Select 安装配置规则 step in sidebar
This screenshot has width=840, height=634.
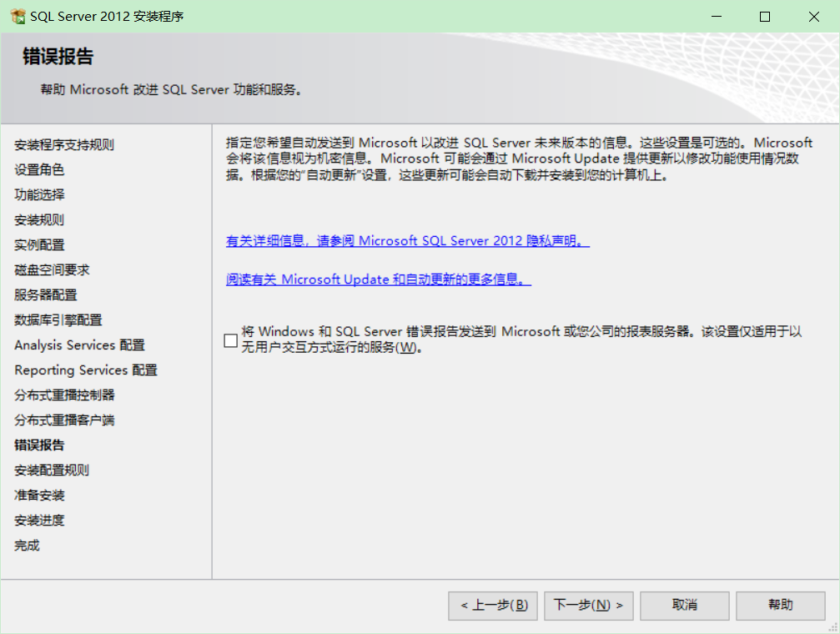[x=52, y=470]
